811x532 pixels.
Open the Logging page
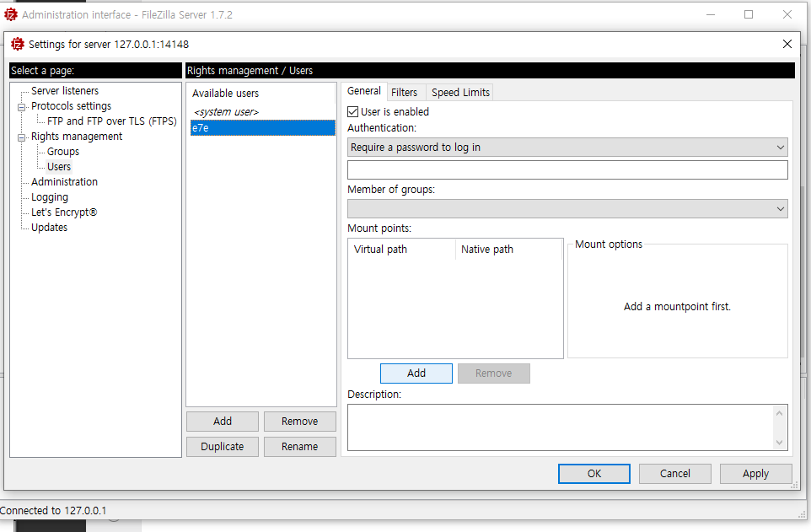[50, 197]
